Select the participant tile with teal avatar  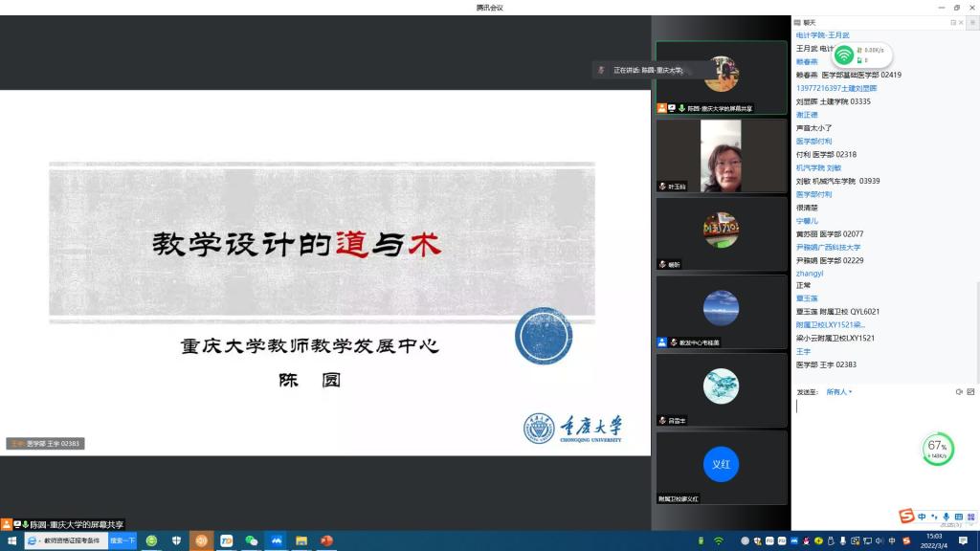(x=722, y=390)
